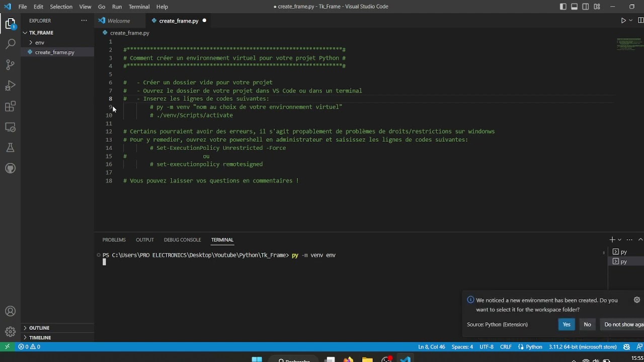
Task: Switch to TERMINAL panel tab
Action: (x=222, y=240)
